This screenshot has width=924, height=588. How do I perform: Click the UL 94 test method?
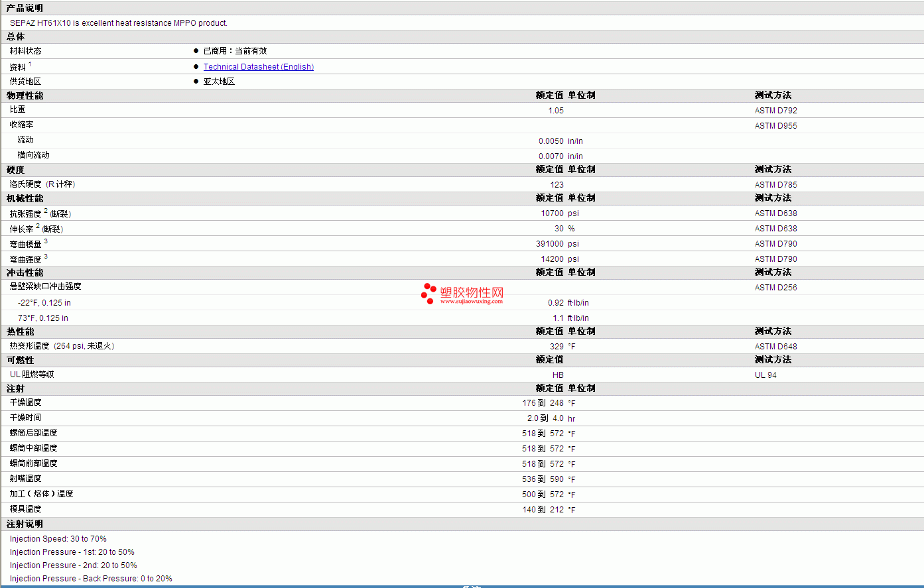point(765,375)
